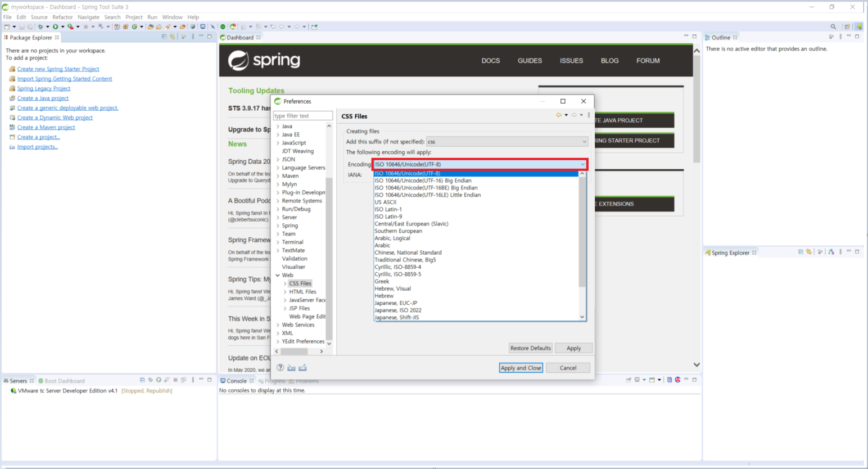Open the File menu
The image size is (868, 469).
(7, 17)
